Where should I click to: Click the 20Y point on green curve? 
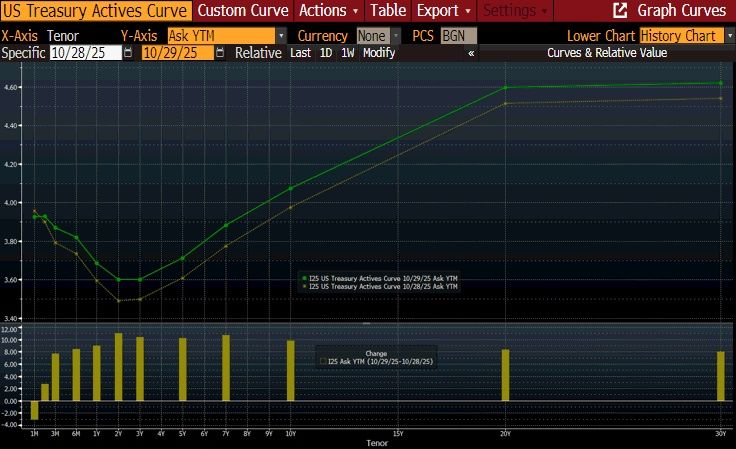[505, 88]
